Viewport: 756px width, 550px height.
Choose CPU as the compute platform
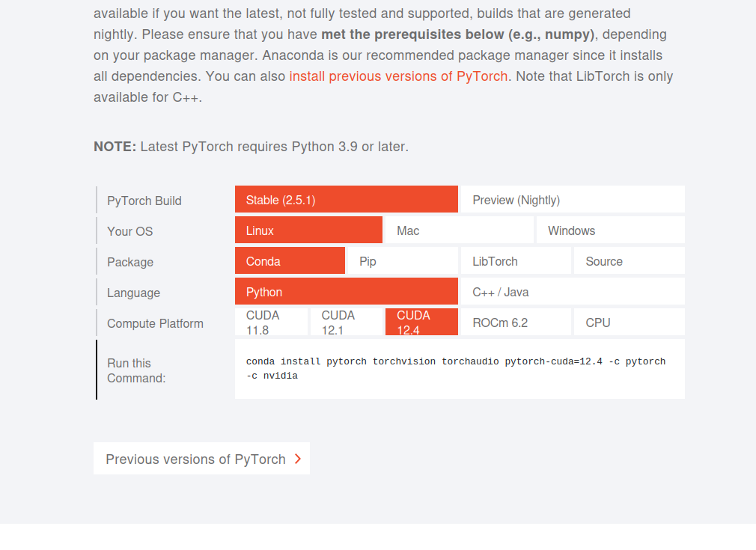tap(630, 322)
